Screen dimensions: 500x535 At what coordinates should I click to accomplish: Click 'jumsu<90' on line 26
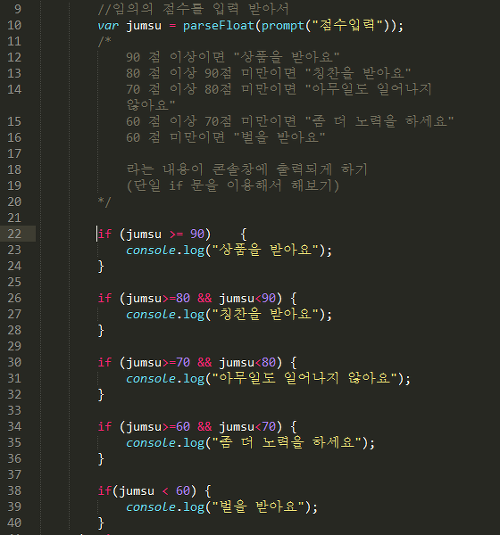pyautogui.click(x=247, y=298)
